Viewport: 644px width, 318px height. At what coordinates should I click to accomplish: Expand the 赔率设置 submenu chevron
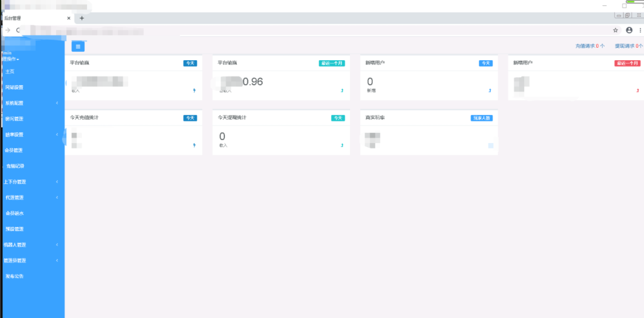[x=57, y=135]
